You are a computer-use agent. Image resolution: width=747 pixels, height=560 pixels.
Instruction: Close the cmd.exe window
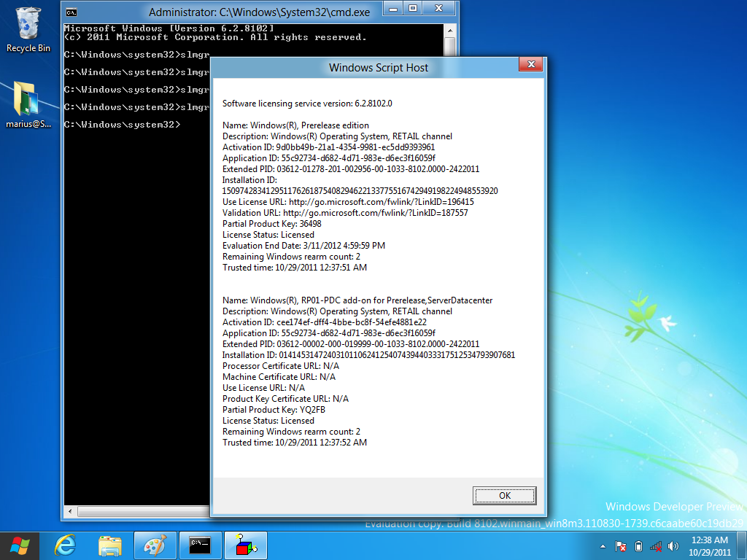tap(439, 8)
